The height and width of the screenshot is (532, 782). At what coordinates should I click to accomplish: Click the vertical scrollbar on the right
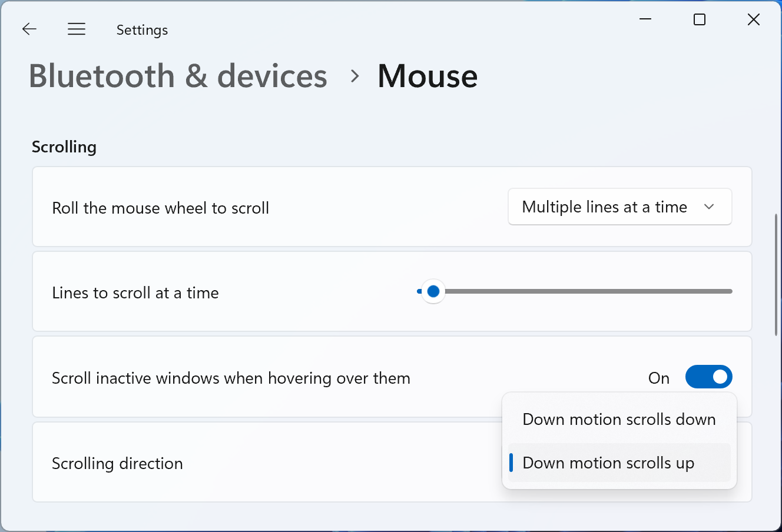click(776, 274)
